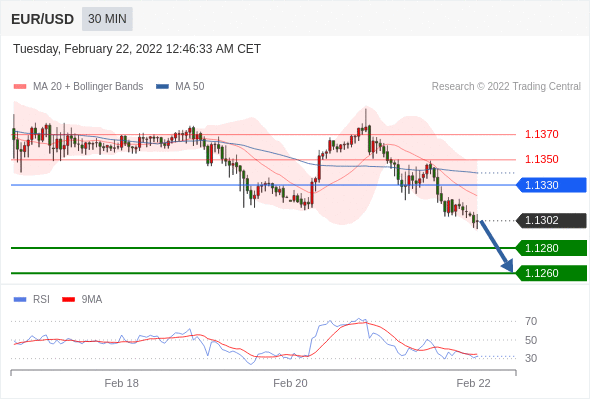Click the RSI 30 level label

[531, 358]
